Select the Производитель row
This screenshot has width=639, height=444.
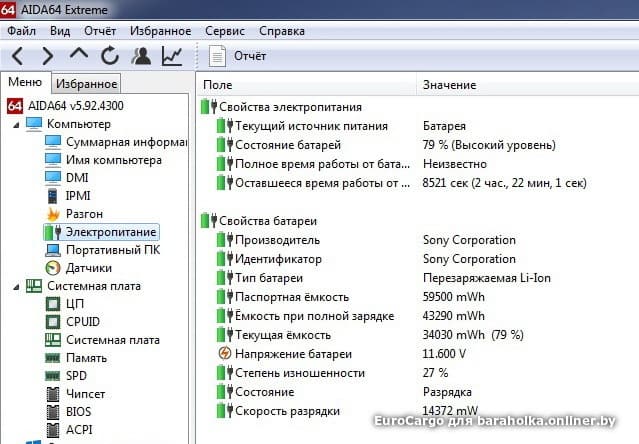pos(418,240)
